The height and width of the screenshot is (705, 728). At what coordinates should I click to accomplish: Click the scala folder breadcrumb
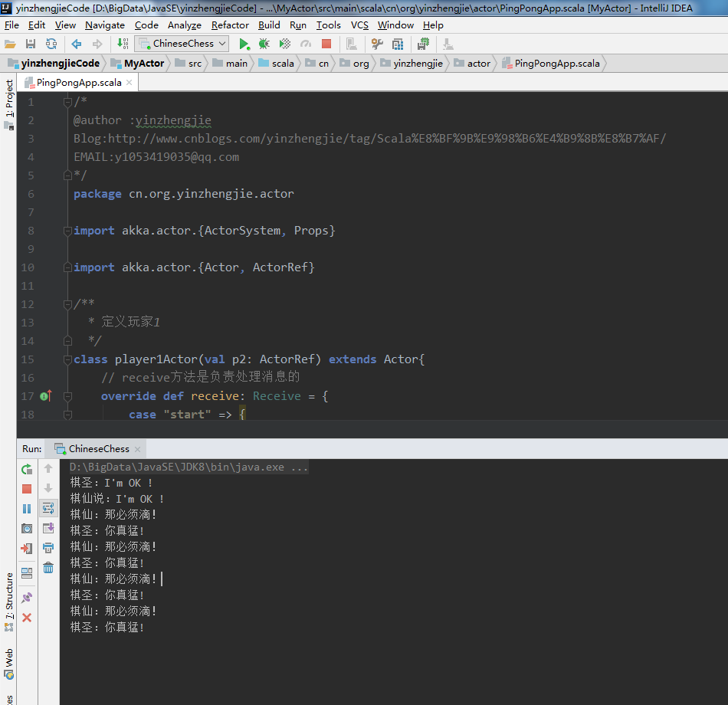click(276, 63)
